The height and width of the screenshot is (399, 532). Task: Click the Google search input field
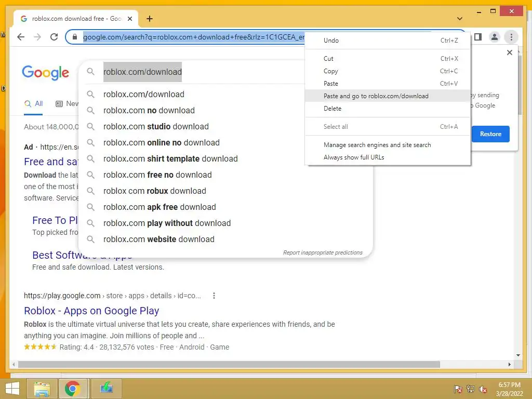(x=204, y=72)
